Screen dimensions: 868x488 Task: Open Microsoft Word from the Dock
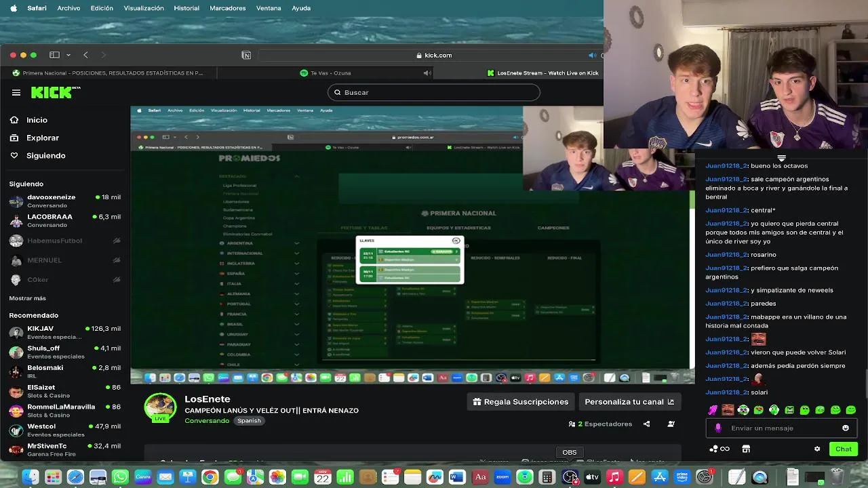pos(457,477)
